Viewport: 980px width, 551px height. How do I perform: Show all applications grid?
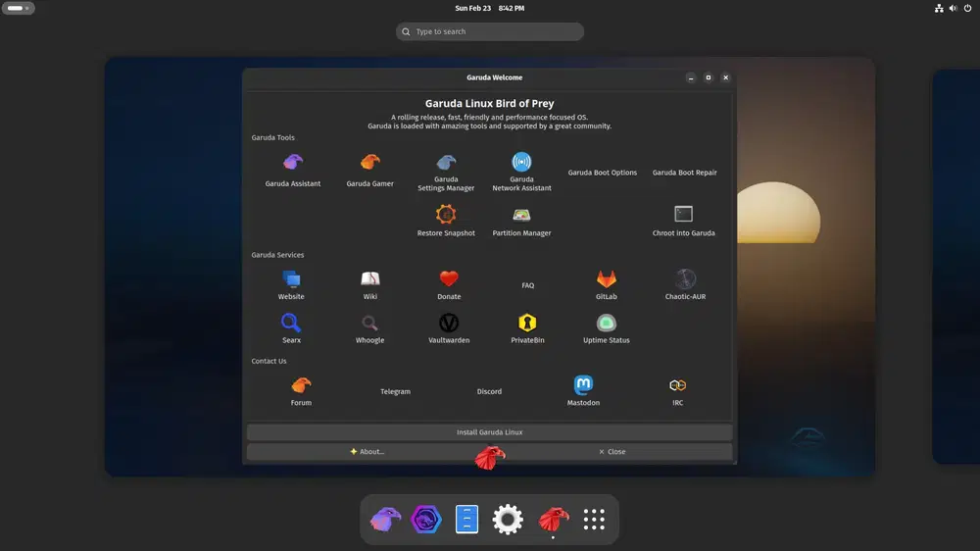coord(594,519)
